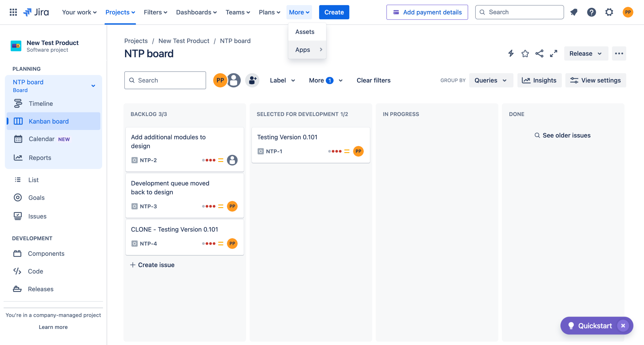This screenshot has width=644, height=345.
Task: Open the Jira settings gear
Action: (609, 12)
